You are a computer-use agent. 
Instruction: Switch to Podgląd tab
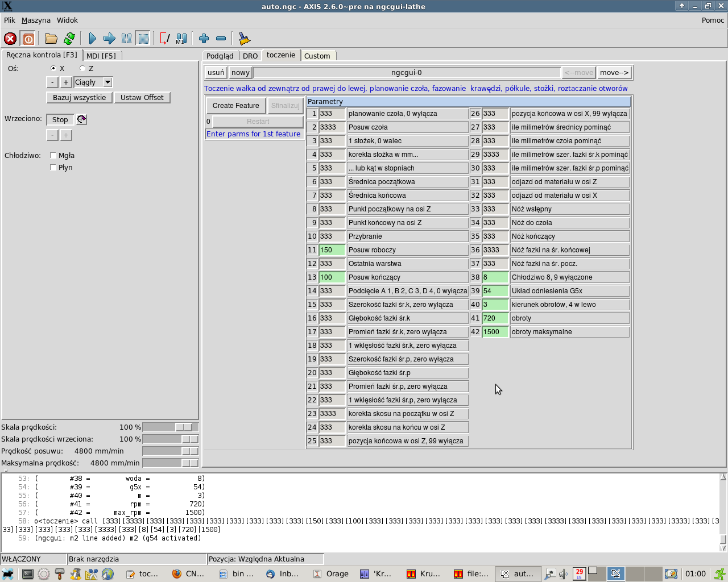pyautogui.click(x=220, y=56)
